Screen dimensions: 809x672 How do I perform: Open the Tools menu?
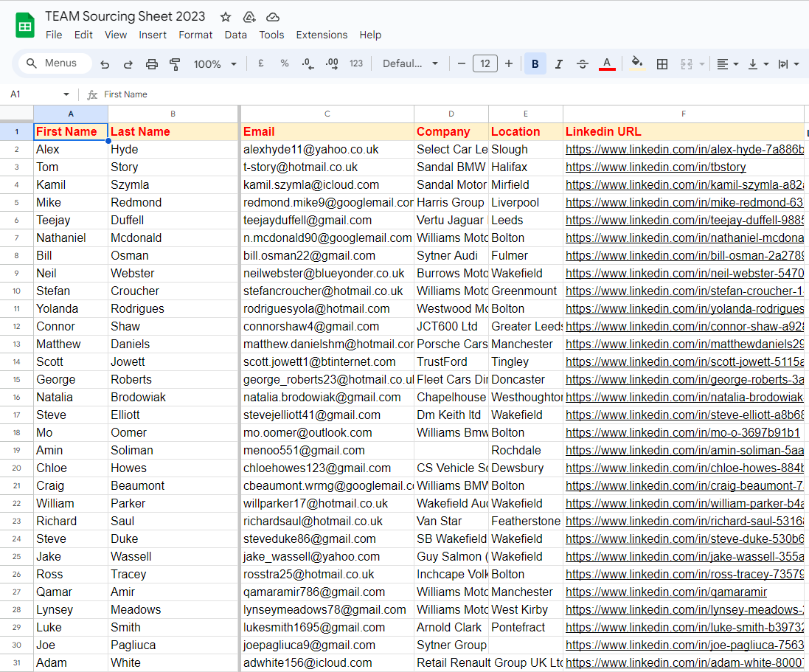tap(271, 35)
